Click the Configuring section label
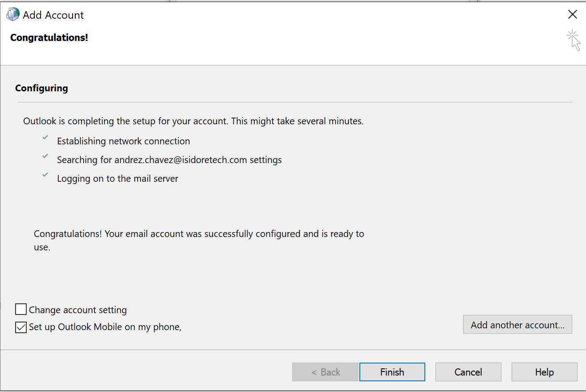 pos(41,88)
